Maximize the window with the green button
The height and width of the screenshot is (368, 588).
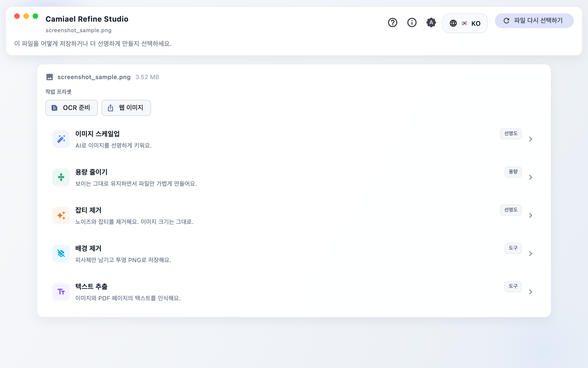tap(35, 16)
